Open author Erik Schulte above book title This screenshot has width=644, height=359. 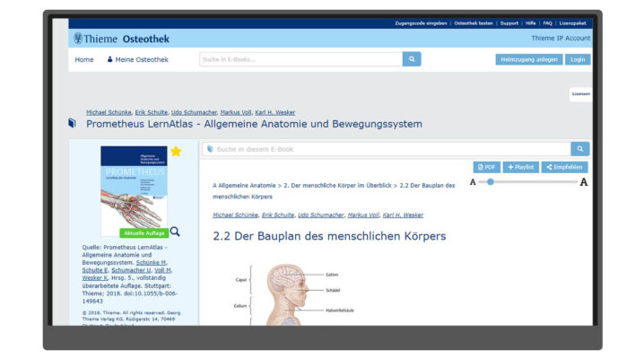point(152,112)
